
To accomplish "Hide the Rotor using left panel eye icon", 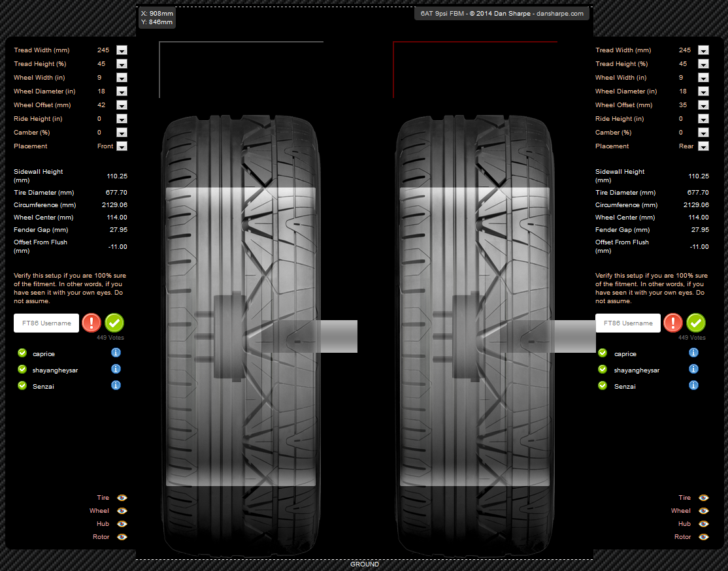I will 122,537.
